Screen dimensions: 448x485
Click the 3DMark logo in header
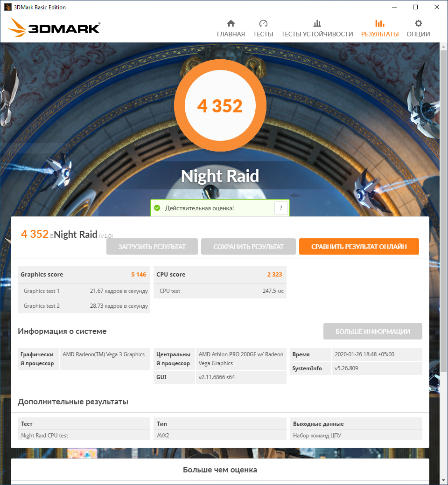[54, 27]
